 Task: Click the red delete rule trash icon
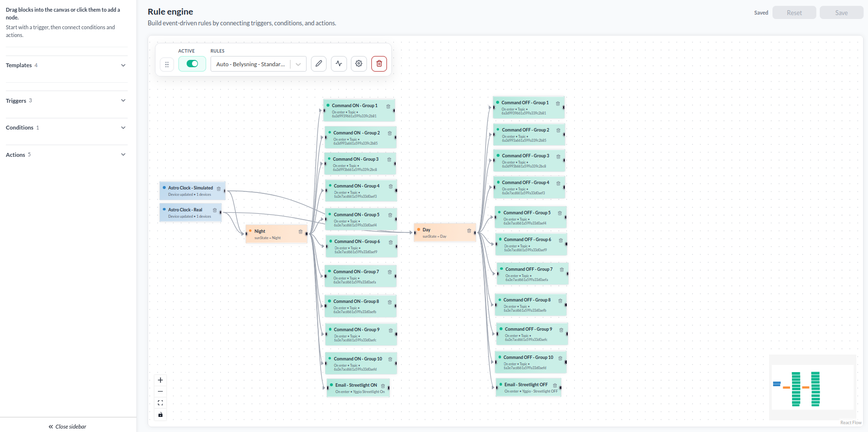[379, 64]
